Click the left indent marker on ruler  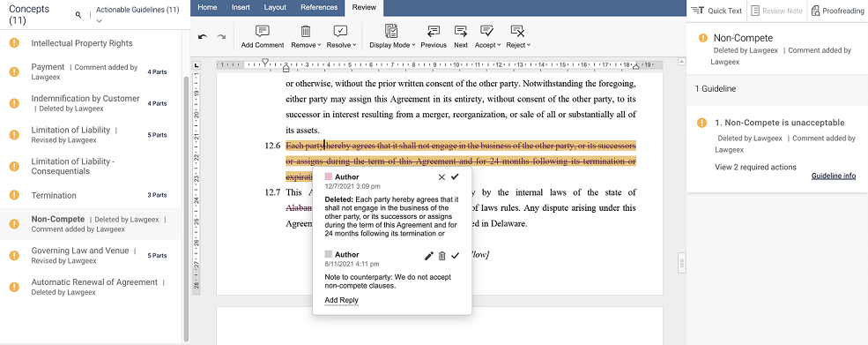(286, 68)
